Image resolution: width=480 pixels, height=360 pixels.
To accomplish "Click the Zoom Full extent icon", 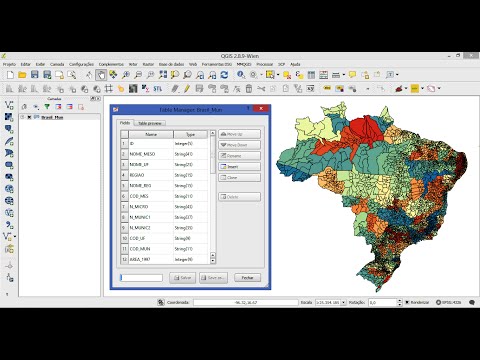I will coord(163,75).
